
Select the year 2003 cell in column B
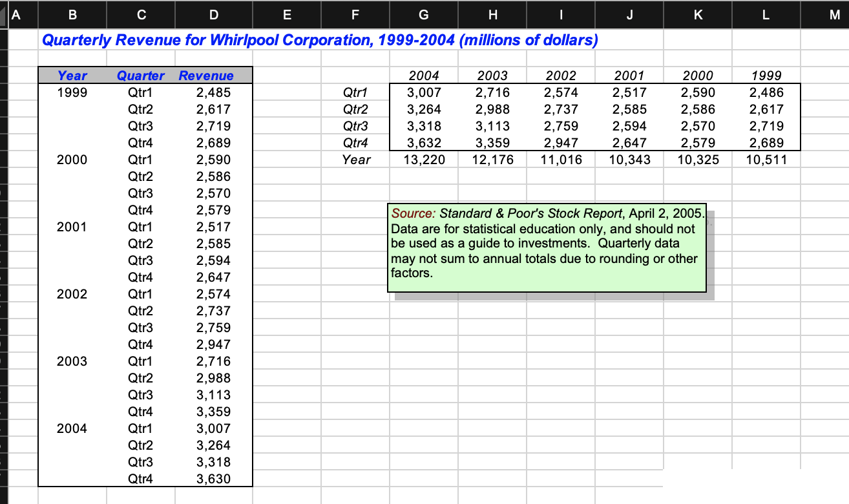72,361
